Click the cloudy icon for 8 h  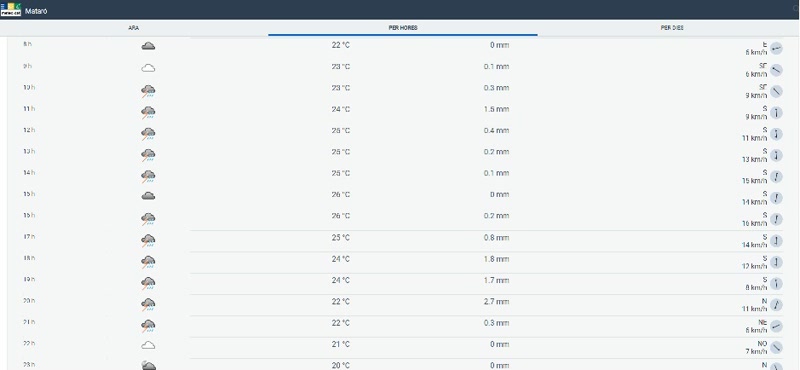148,46
